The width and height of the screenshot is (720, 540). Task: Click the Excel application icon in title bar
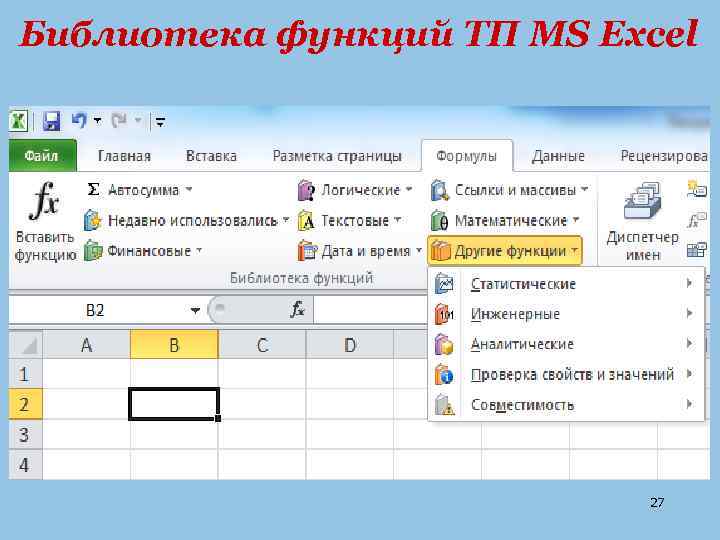pyautogui.click(x=18, y=122)
